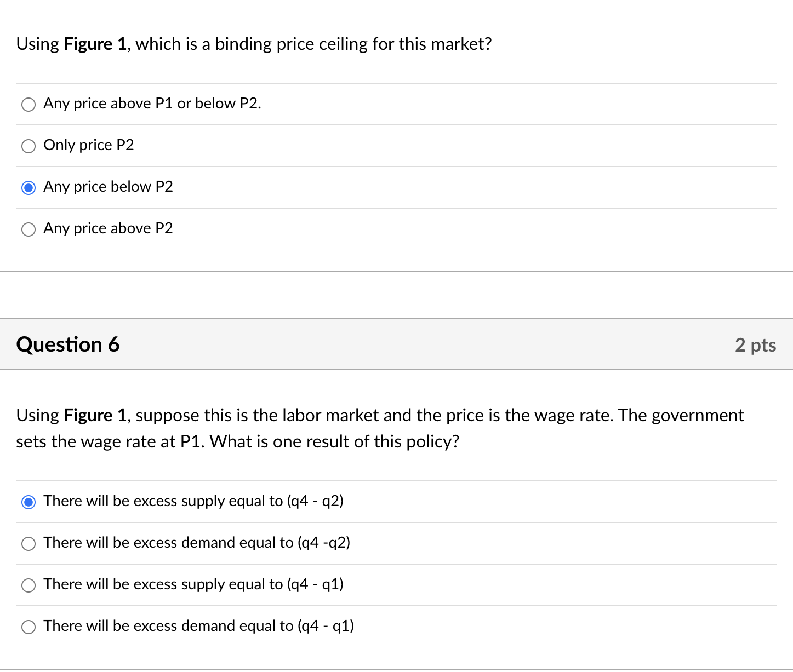Click the 'Figure 1' bold text in ceiling question
The width and height of the screenshot is (793, 672).
(x=94, y=44)
